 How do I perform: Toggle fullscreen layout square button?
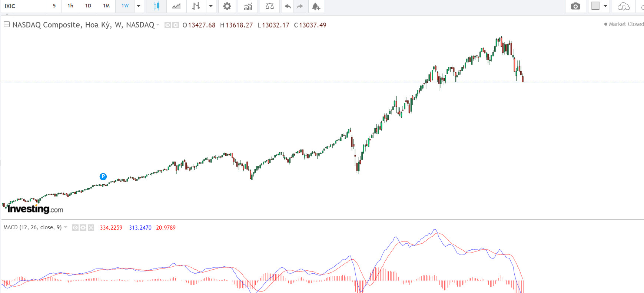pos(595,6)
